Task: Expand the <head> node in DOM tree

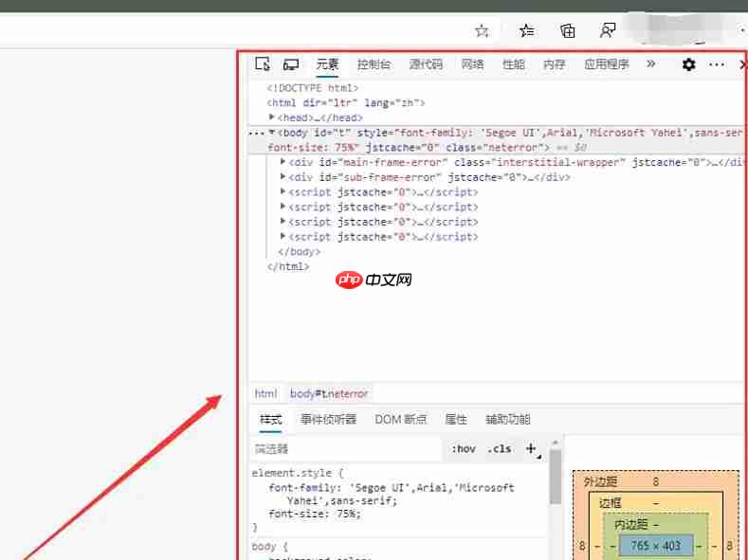Action: [272, 117]
